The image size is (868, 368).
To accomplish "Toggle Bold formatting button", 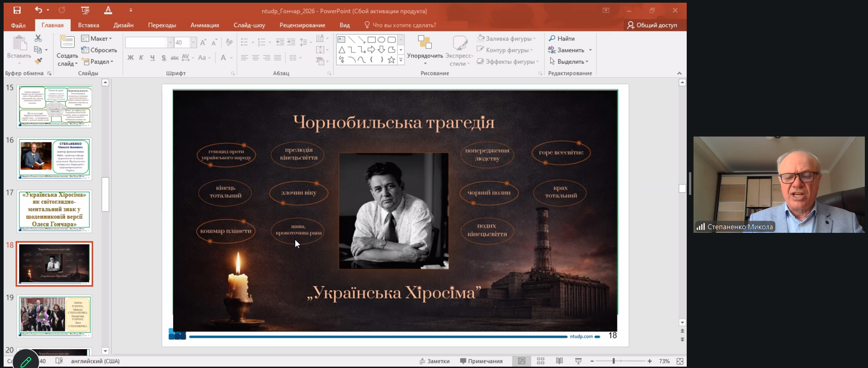I will (130, 57).
